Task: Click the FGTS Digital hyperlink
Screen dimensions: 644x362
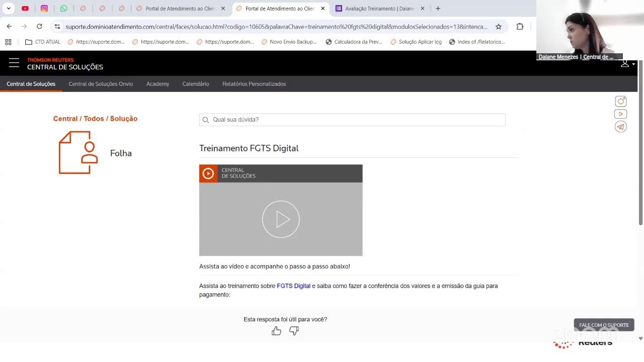Action: coord(293,286)
